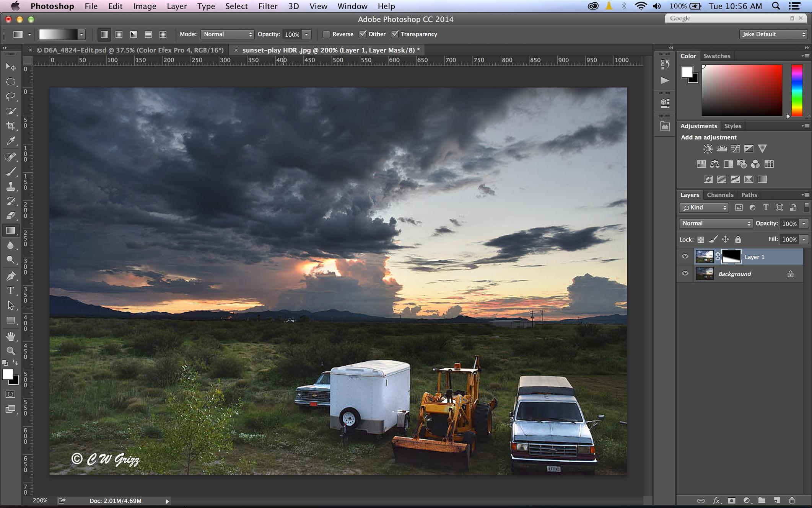
Task: Open the Jake Default workspace dropdown
Action: point(773,34)
